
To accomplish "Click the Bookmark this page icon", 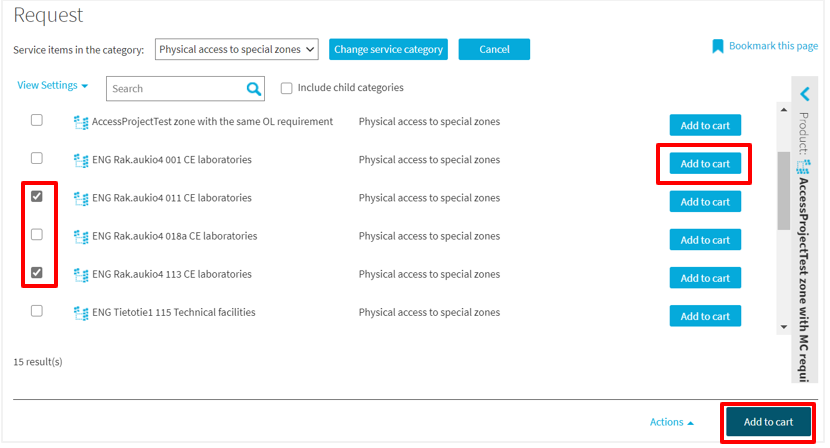I will (717, 47).
